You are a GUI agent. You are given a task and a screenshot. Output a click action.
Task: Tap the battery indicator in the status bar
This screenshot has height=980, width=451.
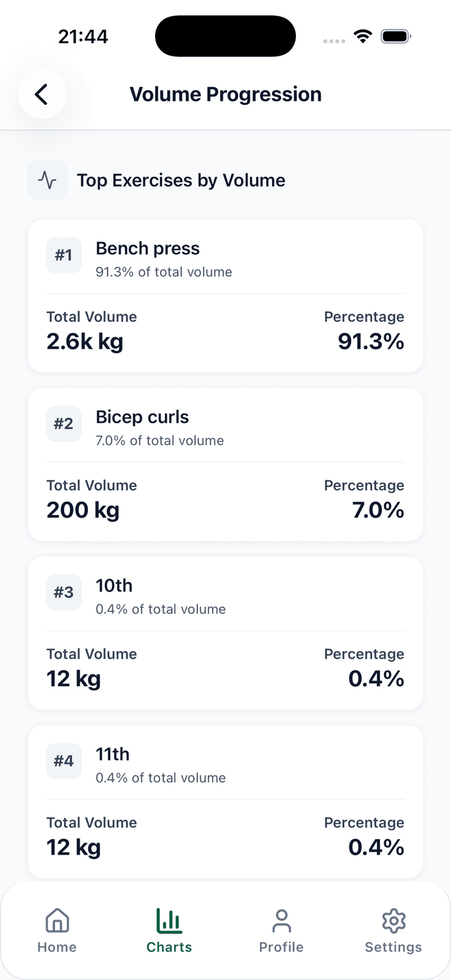(x=395, y=35)
